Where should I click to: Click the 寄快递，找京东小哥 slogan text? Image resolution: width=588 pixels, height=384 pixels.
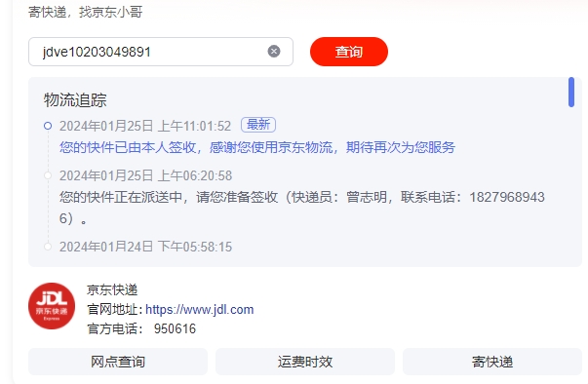86,12
